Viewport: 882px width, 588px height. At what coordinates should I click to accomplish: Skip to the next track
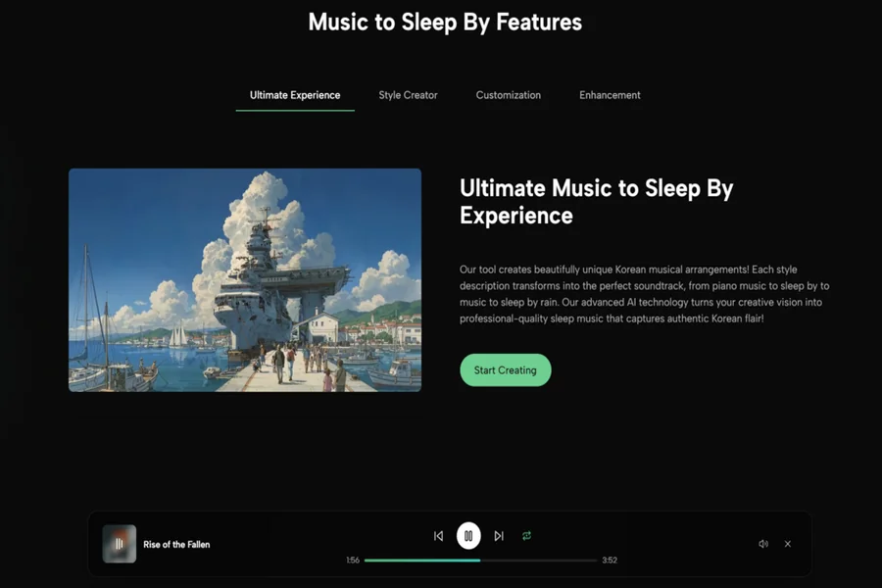(499, 536)
